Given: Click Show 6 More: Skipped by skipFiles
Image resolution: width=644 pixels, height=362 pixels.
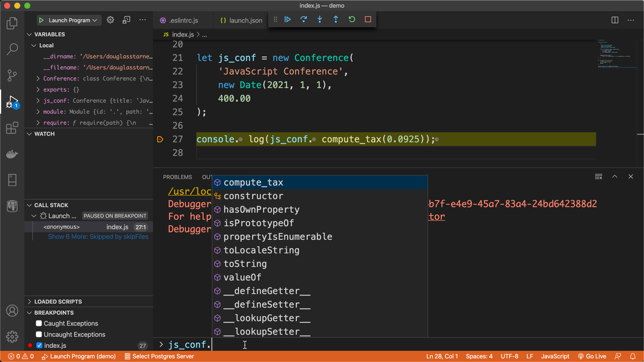Looking at the screenshot, I should point(98,237).
